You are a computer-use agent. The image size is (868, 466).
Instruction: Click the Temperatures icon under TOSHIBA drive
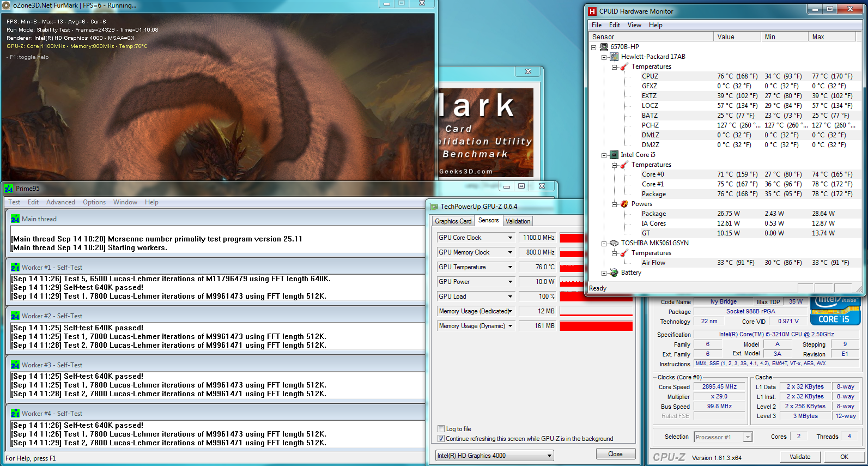click(624, 253)
